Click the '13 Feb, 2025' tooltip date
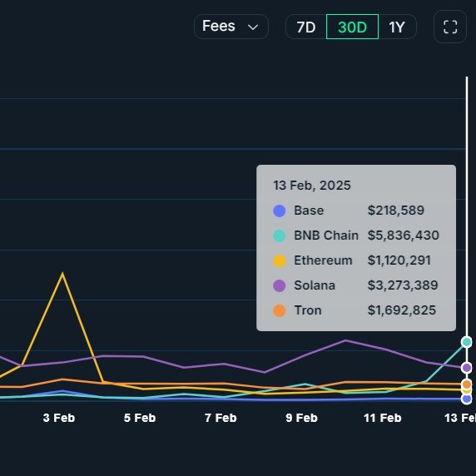 coord(312,186)
